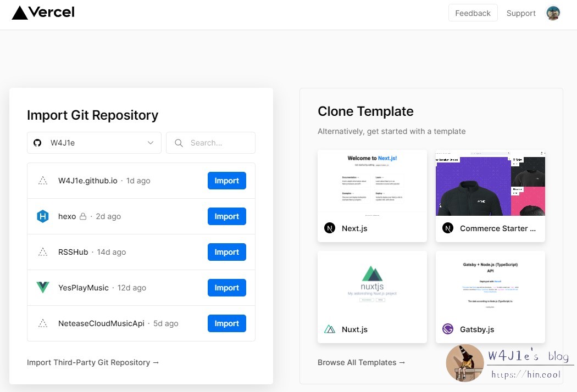Viewport: 577px width, 392px height.
Task: Open the Feedback menu item
Action: 473,13
